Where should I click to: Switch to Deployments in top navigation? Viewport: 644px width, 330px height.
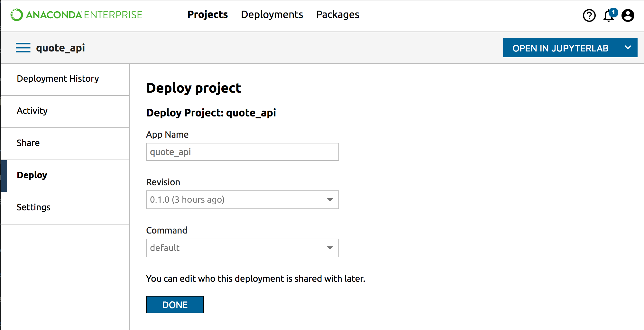(272, 14)
